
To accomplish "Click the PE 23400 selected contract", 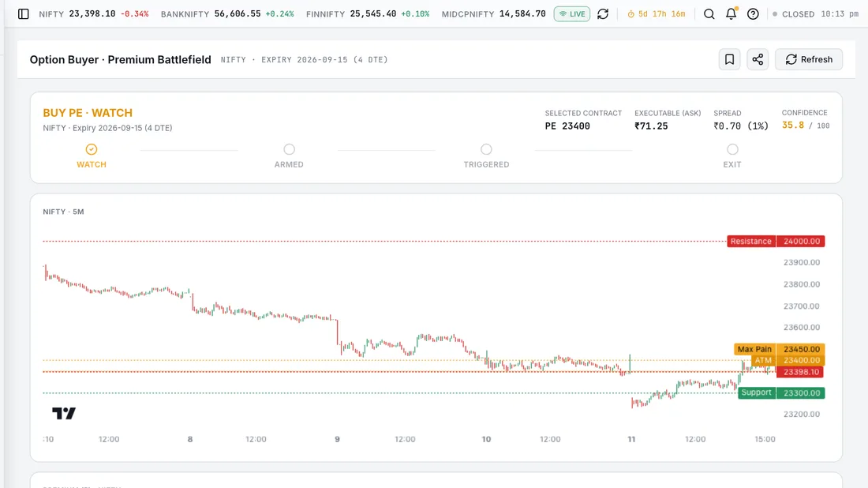I will 567,126.
